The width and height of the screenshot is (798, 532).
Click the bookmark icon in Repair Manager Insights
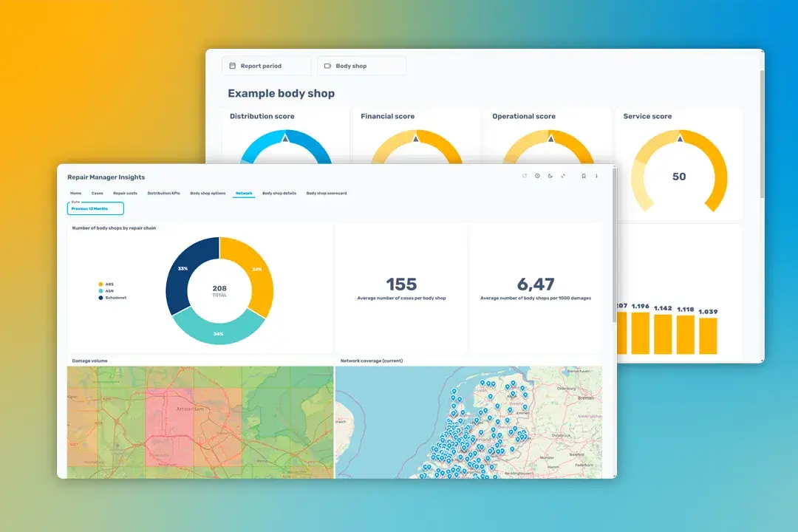pyautogui.click(x=584, y=176)
